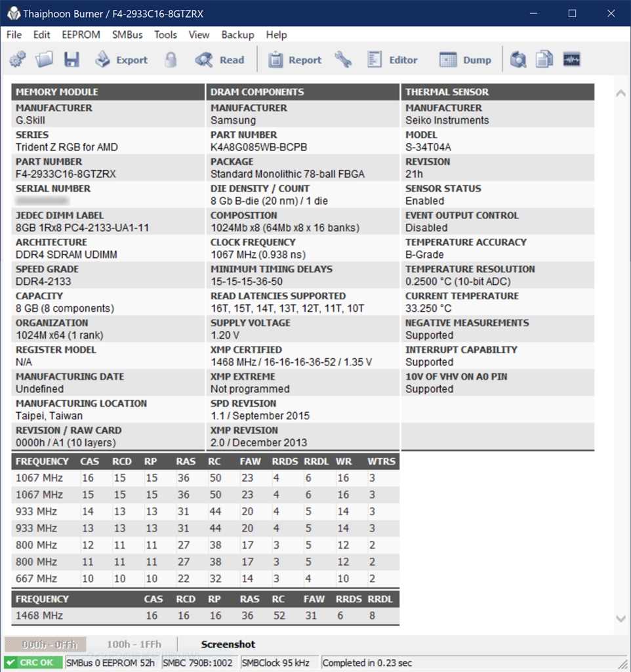
Task: Select the Screenshot tab
Action: click(228, 644)
